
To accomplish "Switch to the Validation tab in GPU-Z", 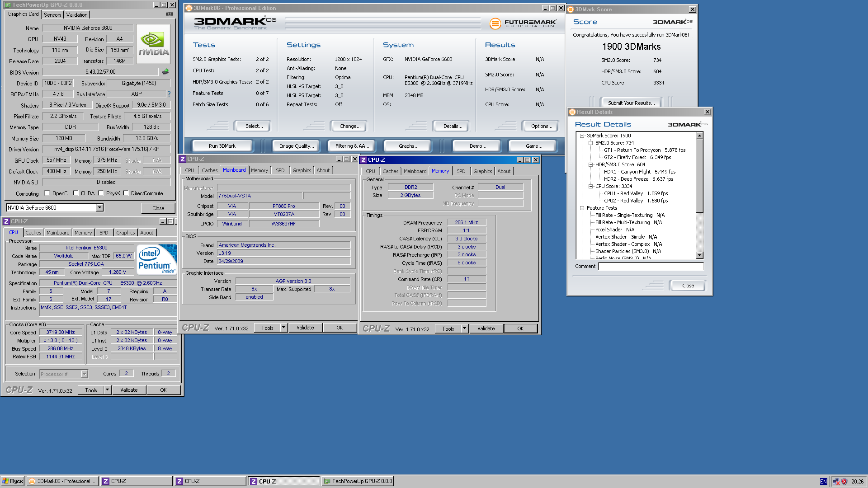I will [x=77, y=15].
